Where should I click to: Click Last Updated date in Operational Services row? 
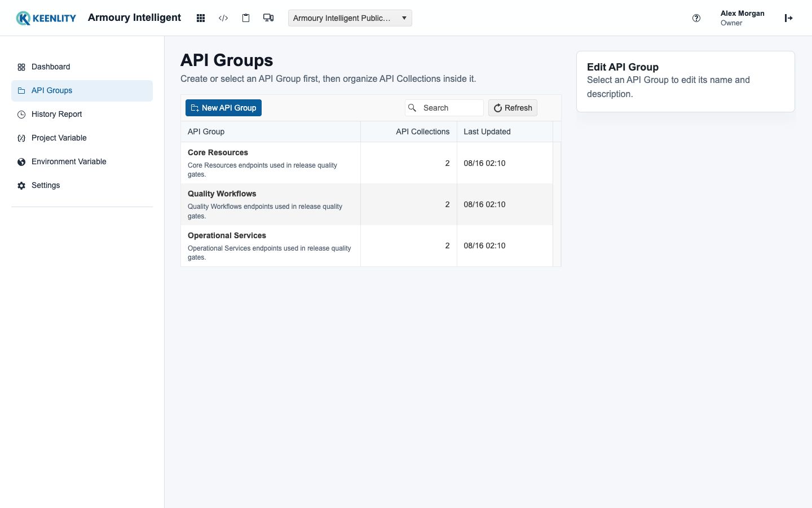[x=484, y=246]
